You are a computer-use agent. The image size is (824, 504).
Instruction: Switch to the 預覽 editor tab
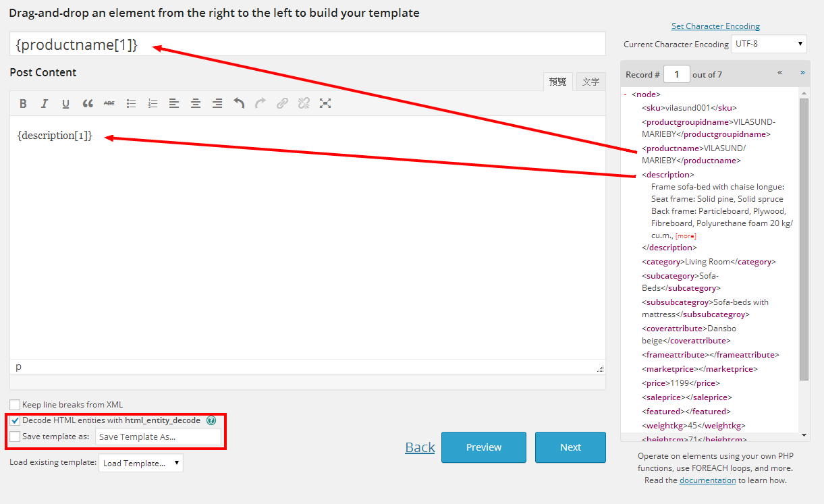click(558, 82)
